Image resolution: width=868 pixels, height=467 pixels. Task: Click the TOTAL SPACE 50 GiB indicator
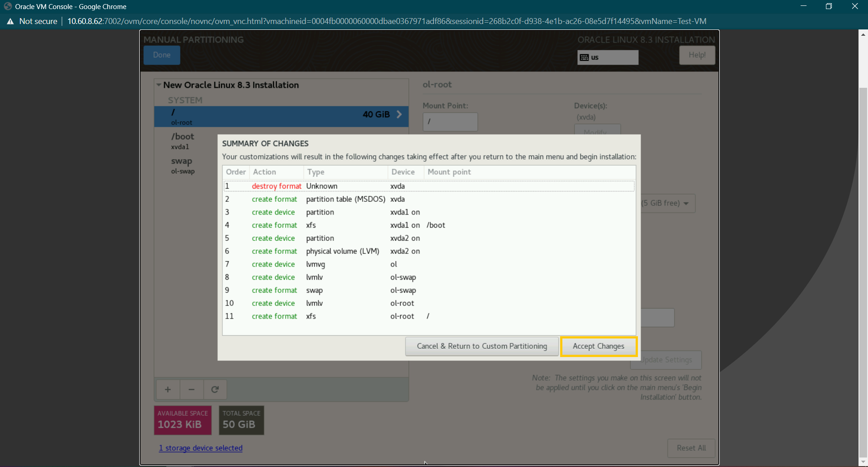[241, 420]
